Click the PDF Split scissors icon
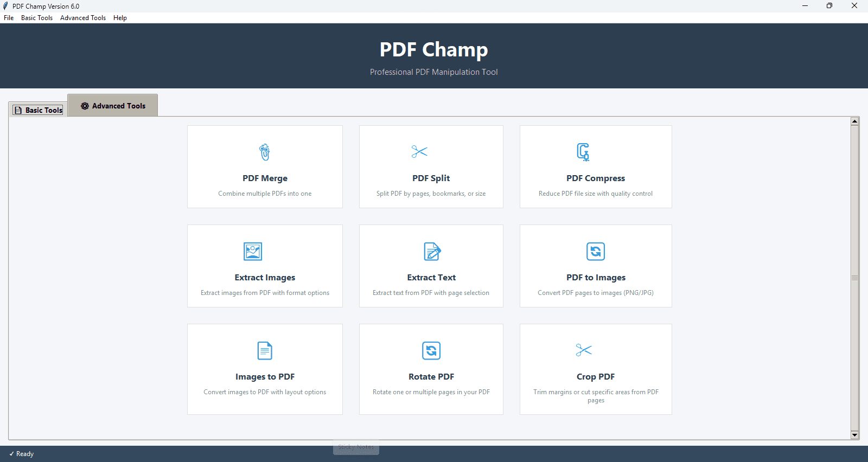 (x=419, y=152)
